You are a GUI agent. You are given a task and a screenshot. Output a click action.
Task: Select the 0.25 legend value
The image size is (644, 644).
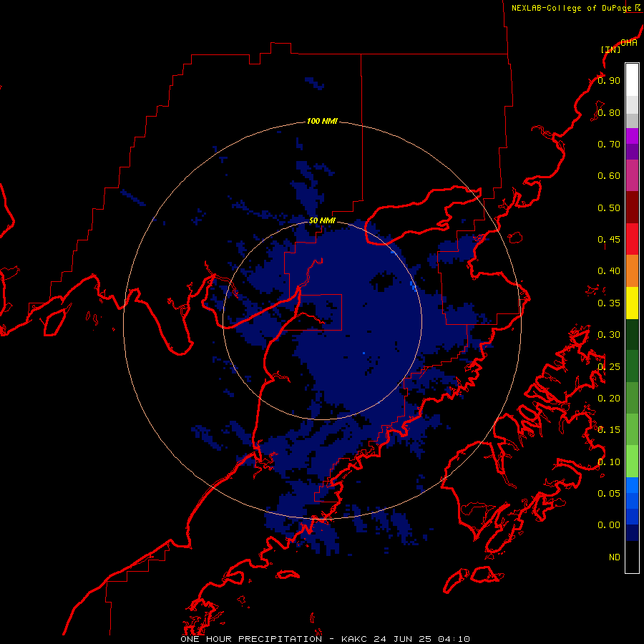[609, 366]
